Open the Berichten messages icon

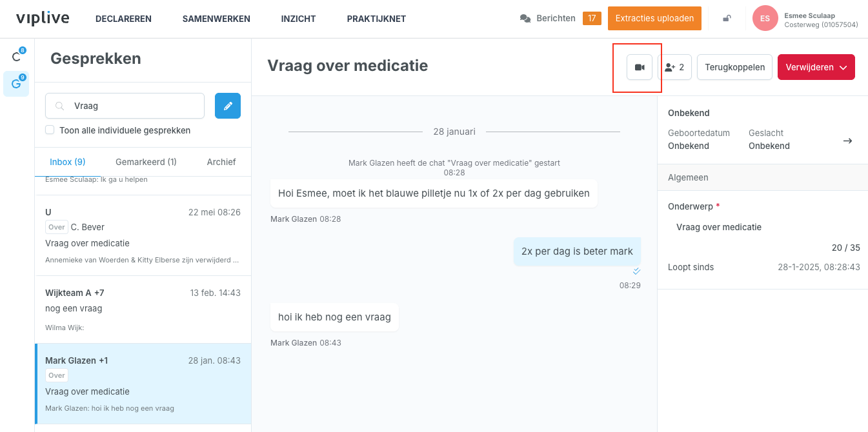[x=525, y=19]
